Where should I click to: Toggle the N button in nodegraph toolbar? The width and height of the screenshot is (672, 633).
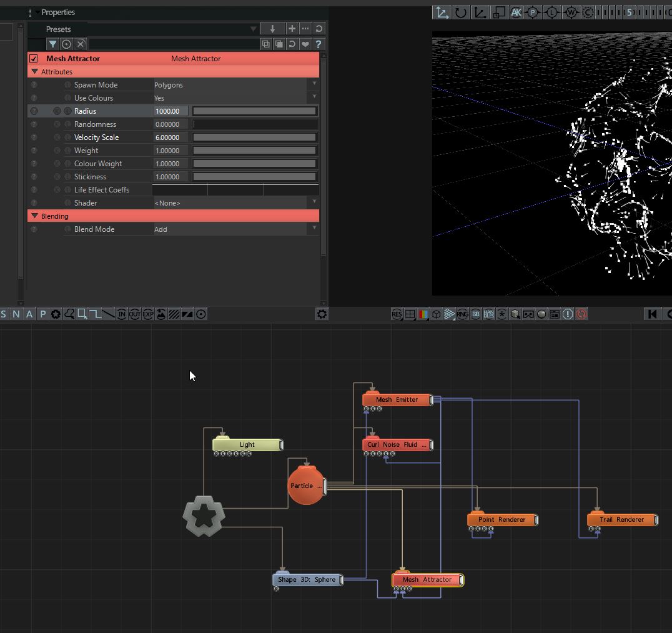[x=16, y=314]
